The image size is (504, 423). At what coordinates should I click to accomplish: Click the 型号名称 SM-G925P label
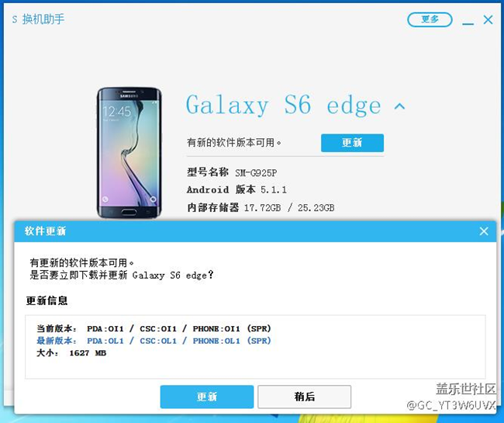point(232,172)
